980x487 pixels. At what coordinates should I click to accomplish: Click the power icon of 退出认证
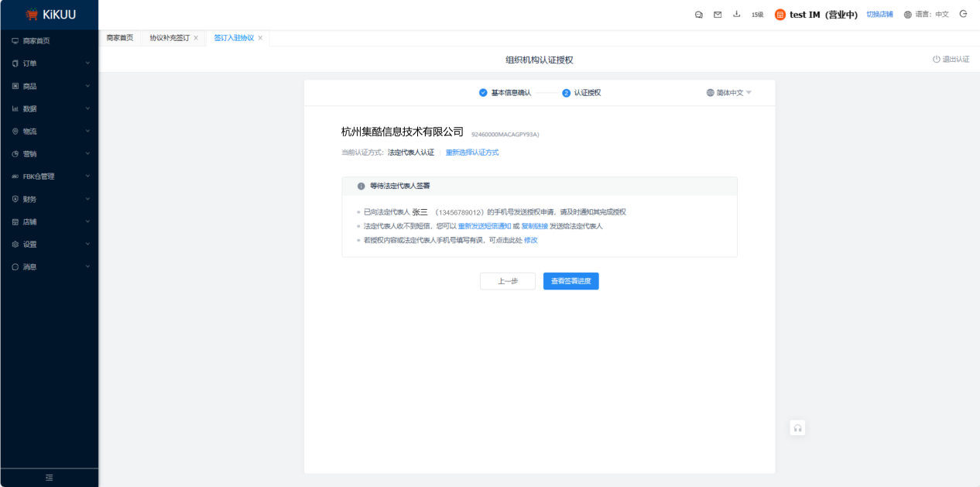936,60
